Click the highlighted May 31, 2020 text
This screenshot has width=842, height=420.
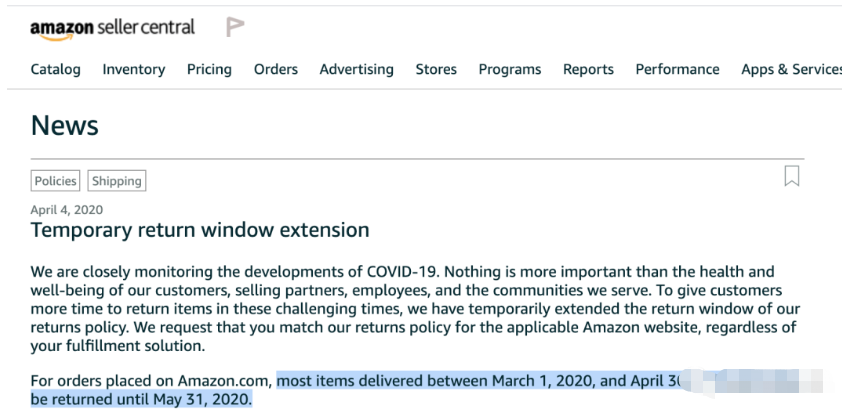click(x=202, y=400)
